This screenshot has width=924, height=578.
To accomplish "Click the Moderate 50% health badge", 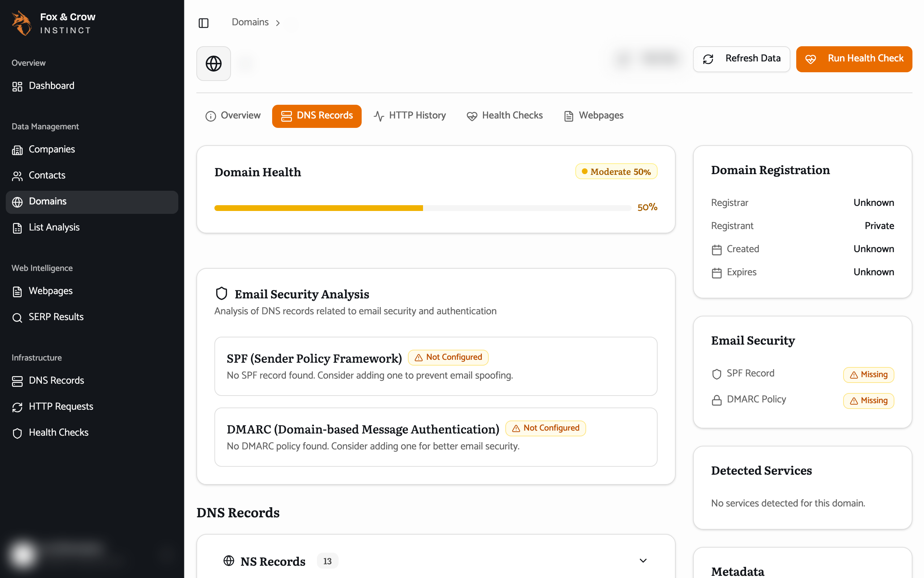I will 616,172.
